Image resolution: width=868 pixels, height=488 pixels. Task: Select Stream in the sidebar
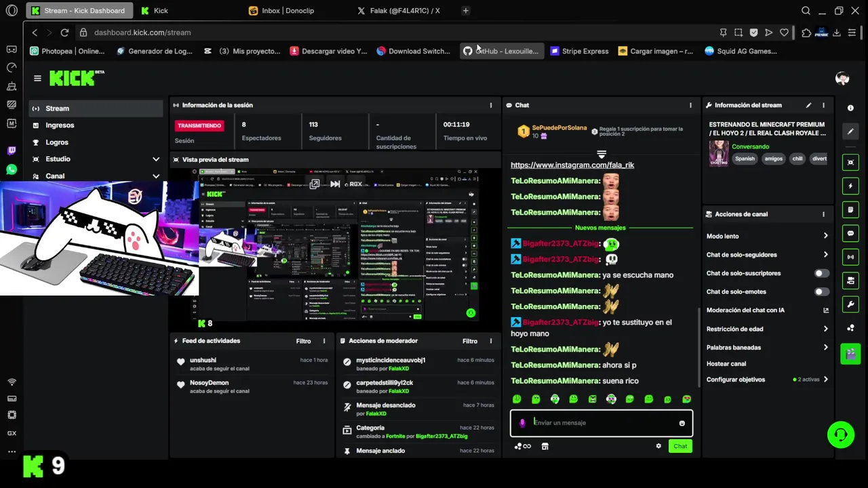click(x=96, y=108)
